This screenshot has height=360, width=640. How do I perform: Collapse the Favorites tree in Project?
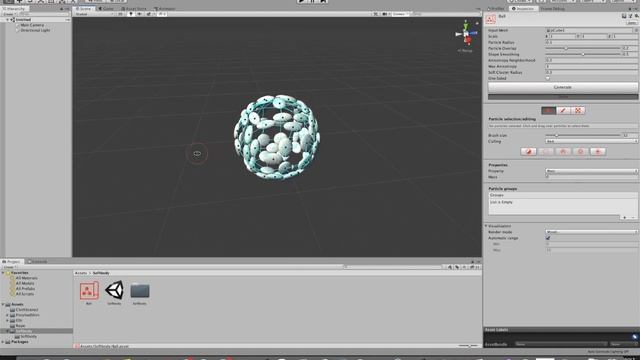3,273
